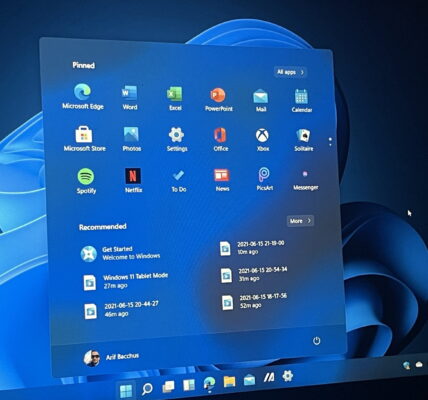Open recommended file 2021-06-15 20-44-27
428x400 pixels.
121,309
